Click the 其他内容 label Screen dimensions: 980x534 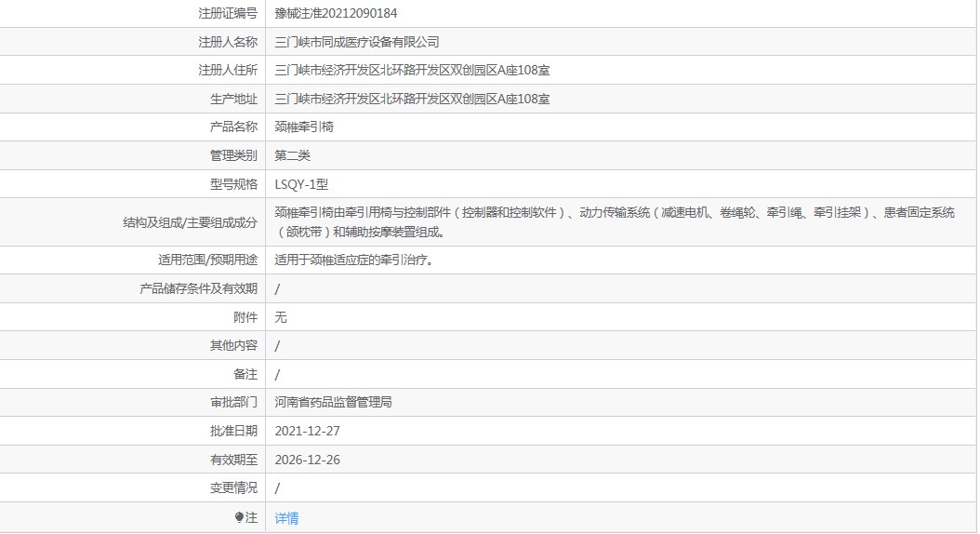click(233, 345)
